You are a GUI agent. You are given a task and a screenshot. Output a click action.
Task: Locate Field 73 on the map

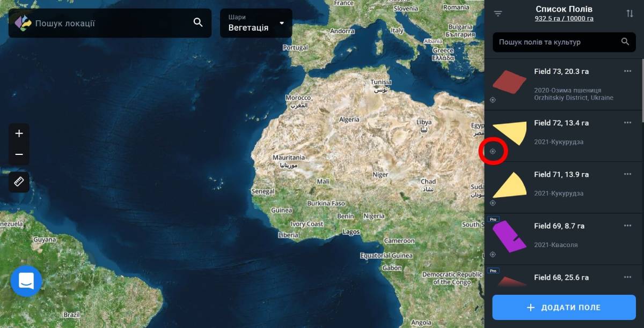[493, 100]
